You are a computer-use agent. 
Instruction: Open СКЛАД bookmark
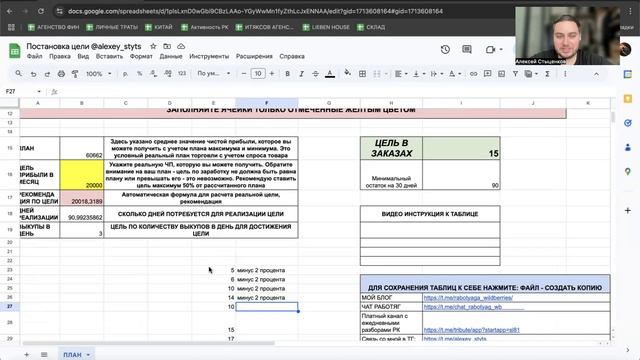pos(371,27)
